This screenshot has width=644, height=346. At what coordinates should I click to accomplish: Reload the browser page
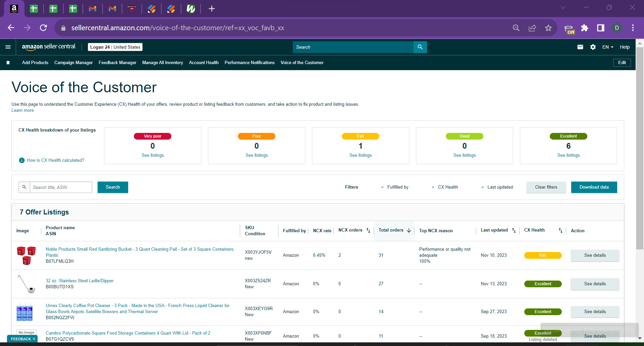tap(43, 28)
